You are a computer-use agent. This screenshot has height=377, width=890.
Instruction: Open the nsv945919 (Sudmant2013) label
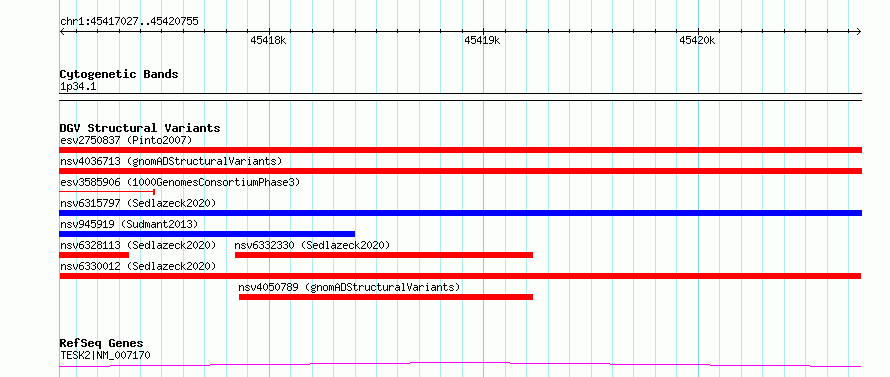click(129, 224)
